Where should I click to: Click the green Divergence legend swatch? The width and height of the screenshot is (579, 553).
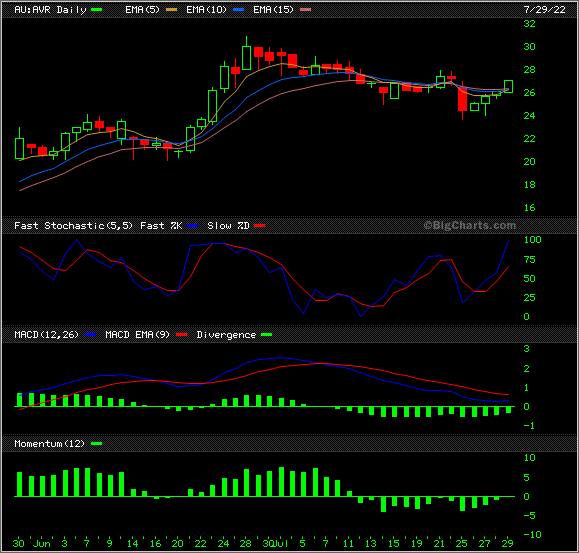(267, 335)
